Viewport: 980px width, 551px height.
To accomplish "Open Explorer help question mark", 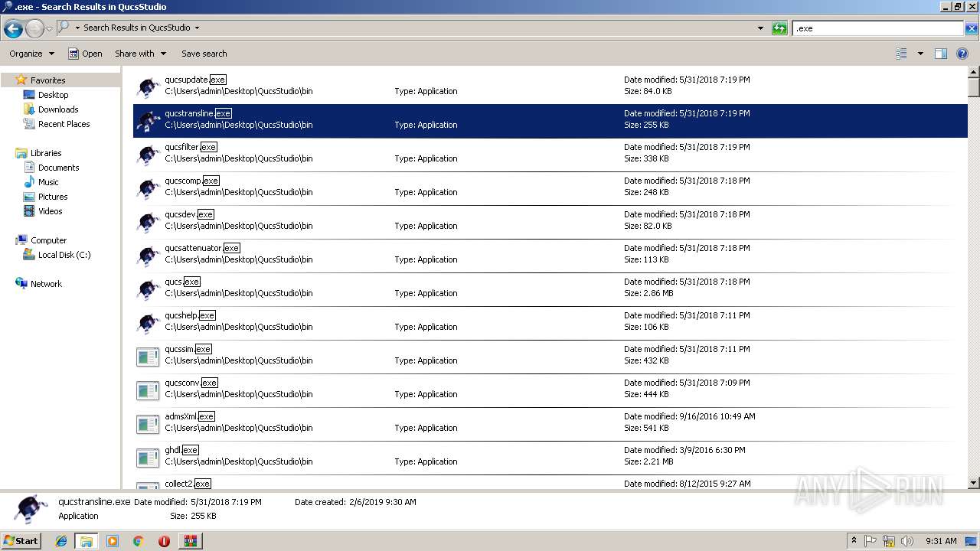I will click(962, 54).
